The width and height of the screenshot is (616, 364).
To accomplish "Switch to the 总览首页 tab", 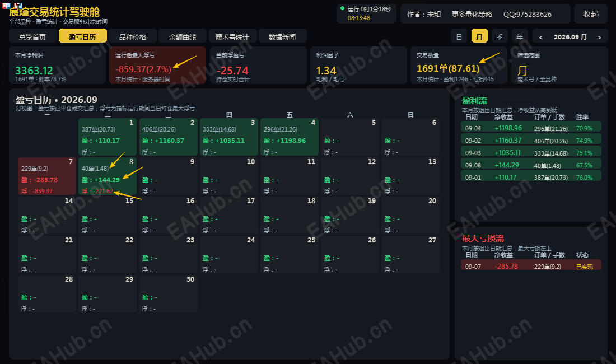I will pos(32,37).
